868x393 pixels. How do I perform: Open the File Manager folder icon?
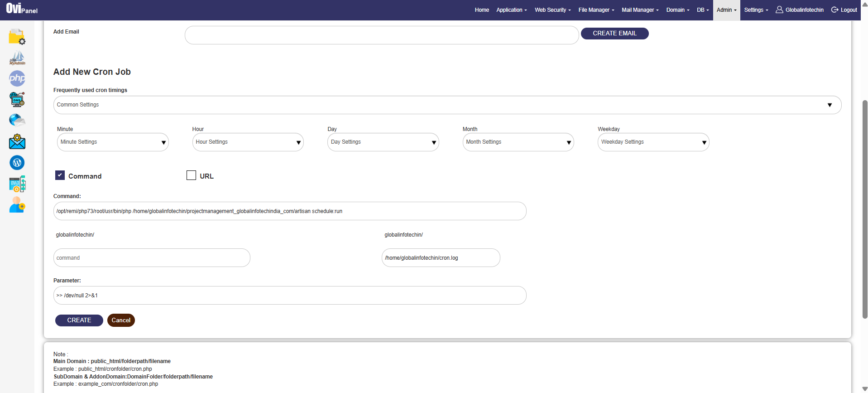point(17,37)
